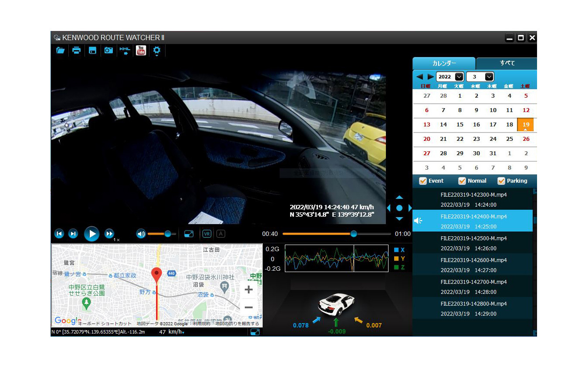588x368 pixels.
Task: Open settings gear in toolbar
Action: (157, 51)
